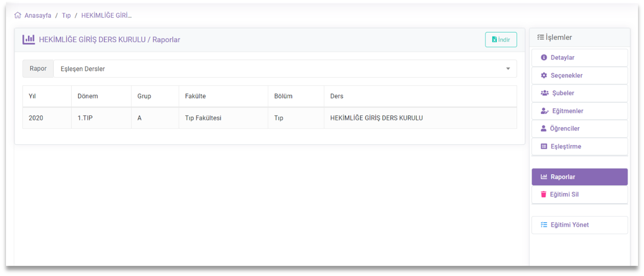Screen dimensions: 644x276
Task: Select the table icon next to Eşleştirme
Action: (543, 146)
